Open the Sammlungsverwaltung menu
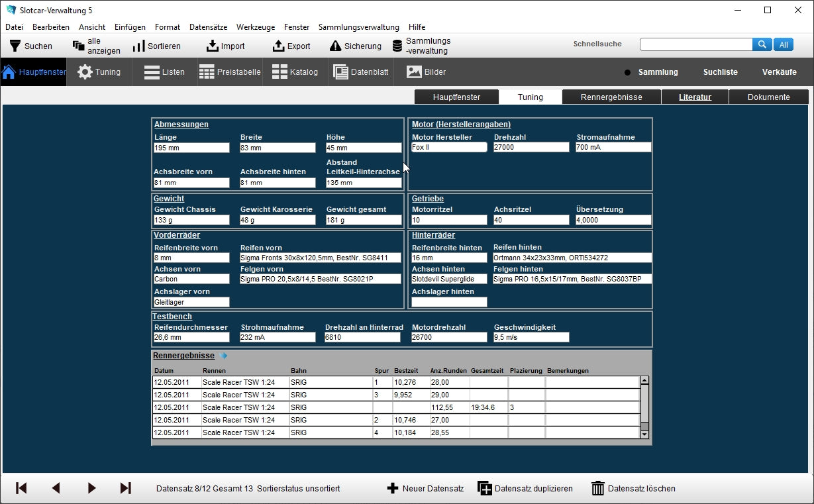The image size is (814, 504). pos(358,27)
